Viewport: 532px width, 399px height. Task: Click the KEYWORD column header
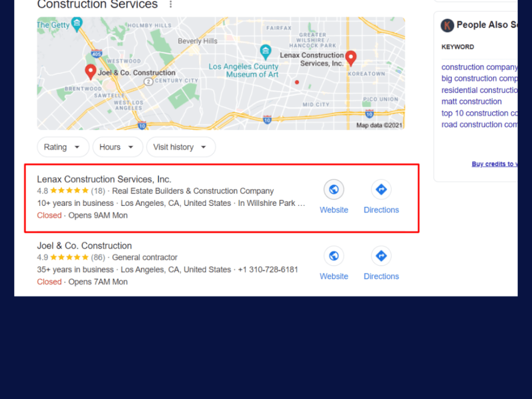[458, 47]
